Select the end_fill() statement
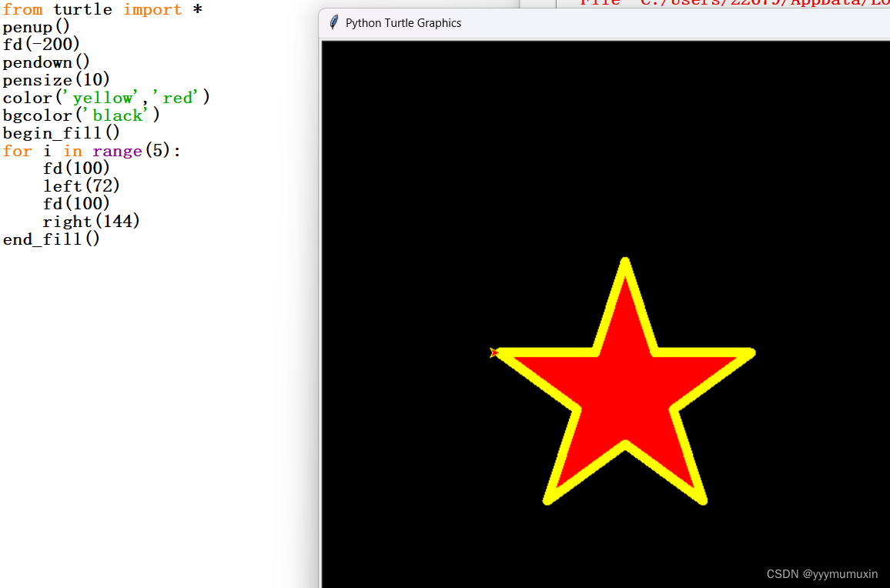The image size is (890, 588). (51, 239)
